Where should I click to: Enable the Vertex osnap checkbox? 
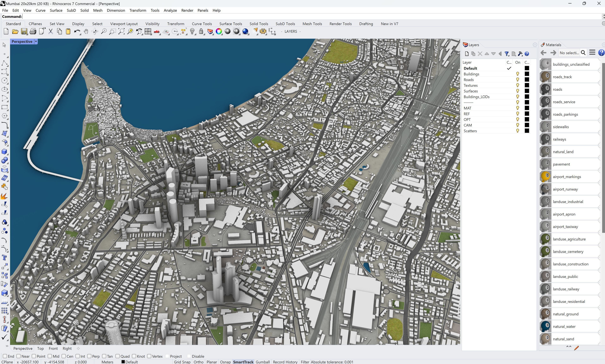pyautogui.click(x=149, y=356)
